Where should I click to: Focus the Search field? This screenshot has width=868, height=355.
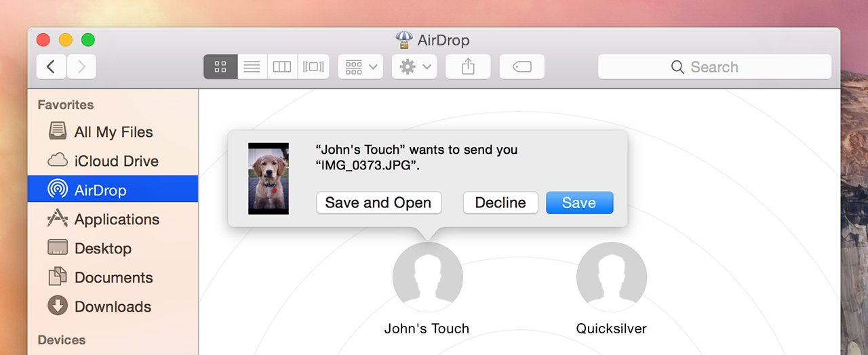tap(715, 67)
